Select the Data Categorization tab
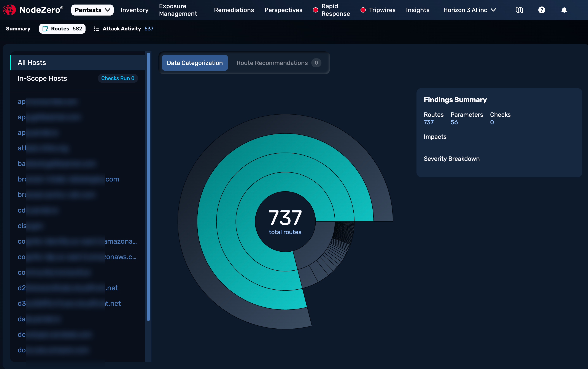The image size is (588, 369). pyautogui.click(x=195, y=63)
